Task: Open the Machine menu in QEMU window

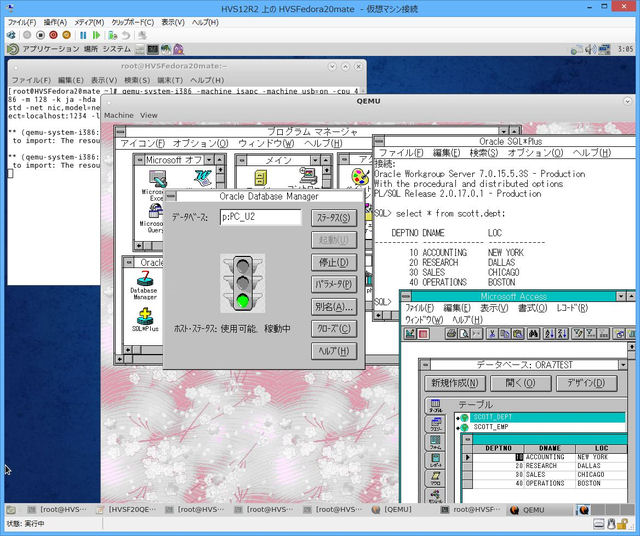Action: pos(119,115)
